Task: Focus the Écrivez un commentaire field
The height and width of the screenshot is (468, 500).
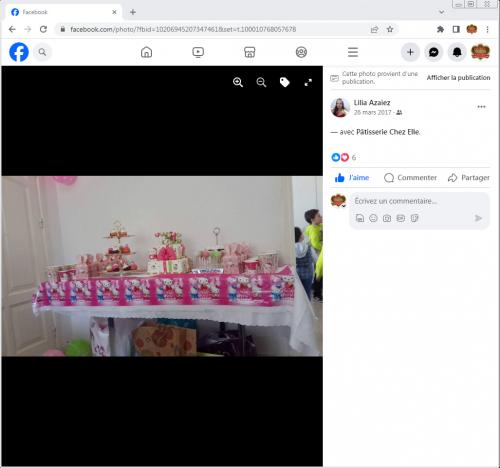Action: [420, 201]
